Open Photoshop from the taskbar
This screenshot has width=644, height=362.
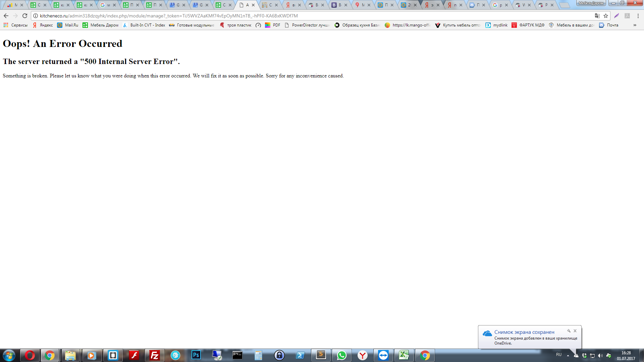click(196, 355)
